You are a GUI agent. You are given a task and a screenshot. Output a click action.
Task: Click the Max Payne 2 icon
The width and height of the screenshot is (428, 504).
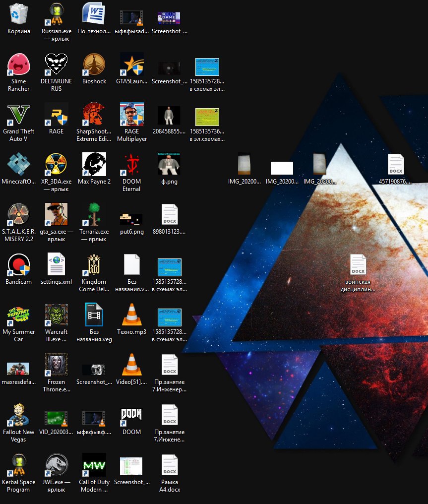point(94,165)
